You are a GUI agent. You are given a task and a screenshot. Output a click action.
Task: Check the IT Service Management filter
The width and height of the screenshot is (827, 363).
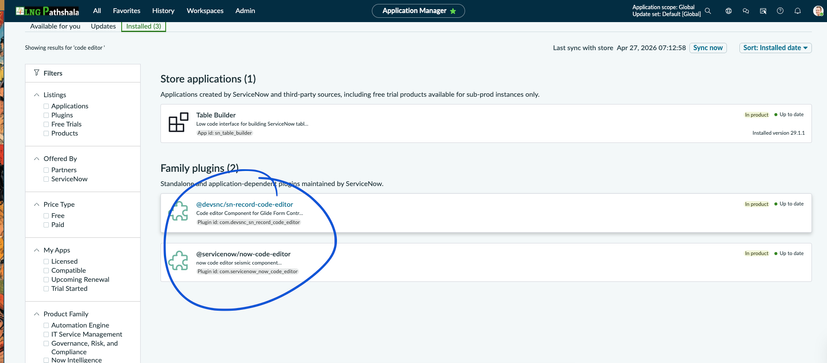click(46, 335)
